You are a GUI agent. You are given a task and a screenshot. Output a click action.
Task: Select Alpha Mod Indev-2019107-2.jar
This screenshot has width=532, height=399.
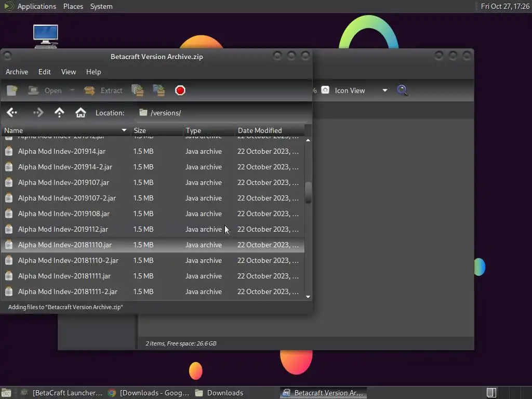click(152, 198)
